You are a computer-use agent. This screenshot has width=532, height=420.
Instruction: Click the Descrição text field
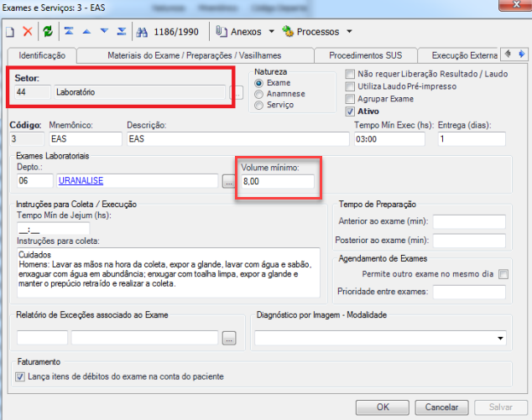pyautogui.click(x=237, y=139)
